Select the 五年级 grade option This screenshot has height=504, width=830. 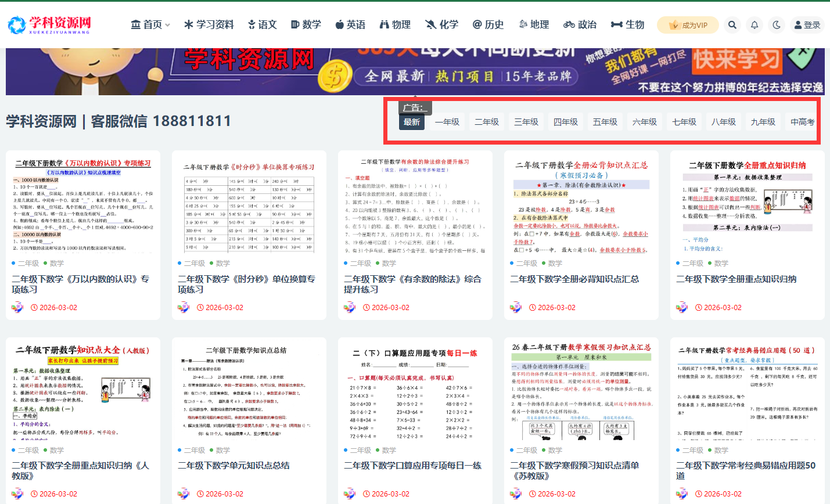coord(605,121)
